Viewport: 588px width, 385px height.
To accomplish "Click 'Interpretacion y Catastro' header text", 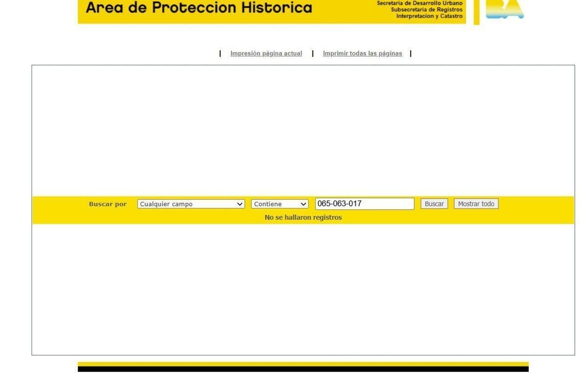I will [429, 16].
